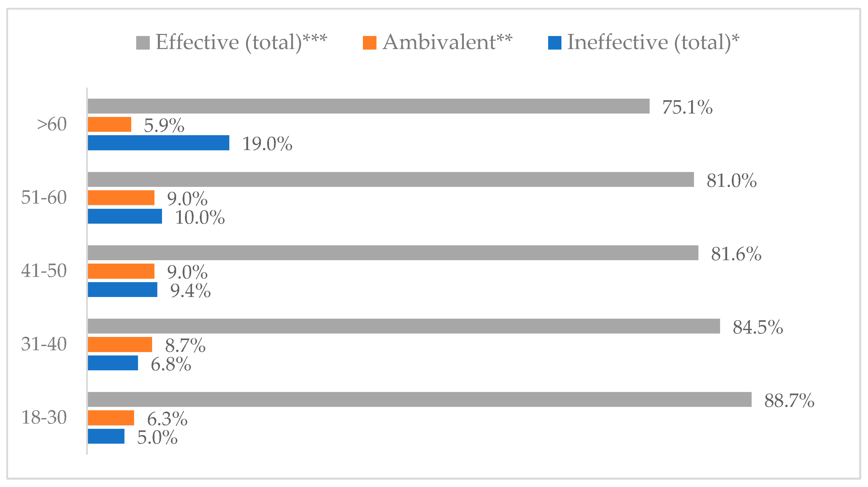Click the gray Effective legend swatch
Screen dimensions: 868x487
[142, 43]
